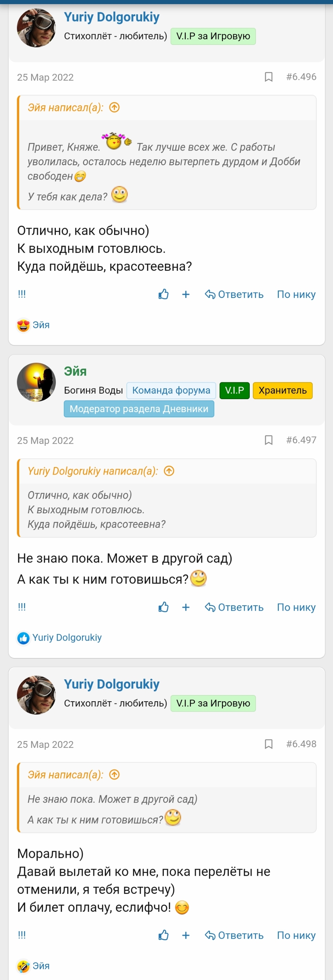Like Yuriy's post about weekend plans
Image resolution: width=333 pixels, height=980 pixels.
pyautogui.click(x=163, y=294)
